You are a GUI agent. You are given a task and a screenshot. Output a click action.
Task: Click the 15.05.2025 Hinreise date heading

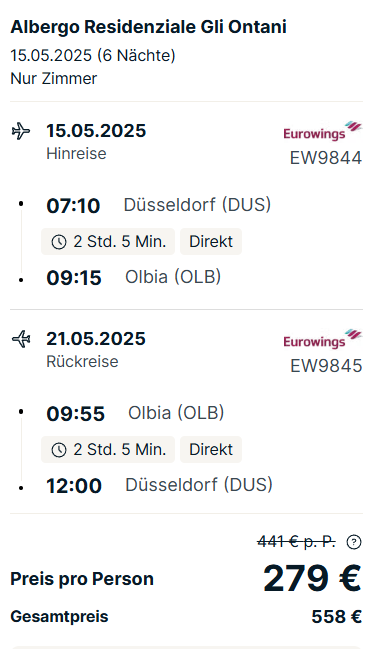[96, 131]
